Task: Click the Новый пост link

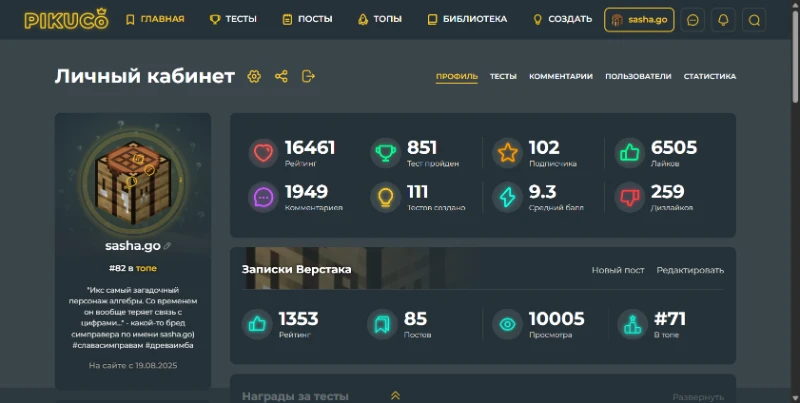Action: (x=618, y=270)
